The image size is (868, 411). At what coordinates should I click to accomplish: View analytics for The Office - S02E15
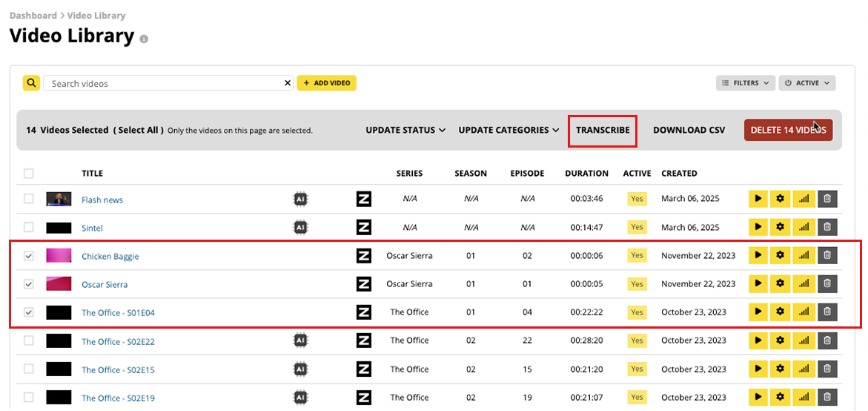click(x=804, y=369)
